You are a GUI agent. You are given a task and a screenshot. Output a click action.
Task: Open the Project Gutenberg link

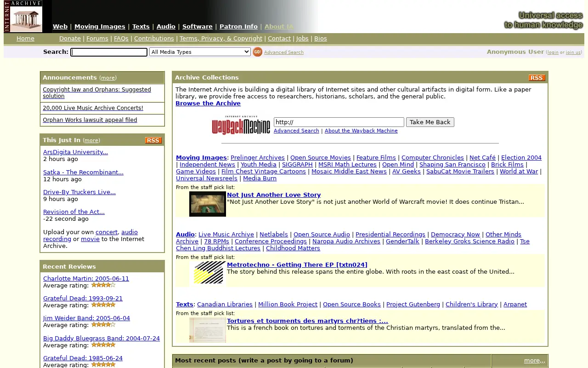coord(413,305)
